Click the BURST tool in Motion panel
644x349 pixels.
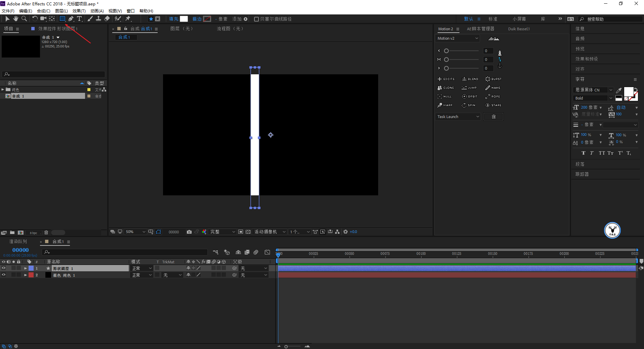(x=493, y=79)
